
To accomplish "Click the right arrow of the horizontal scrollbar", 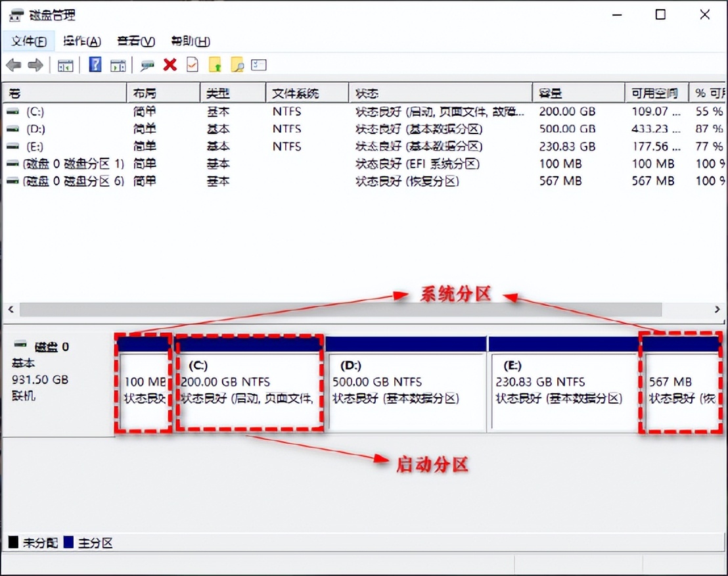I will tap(719, 309).
